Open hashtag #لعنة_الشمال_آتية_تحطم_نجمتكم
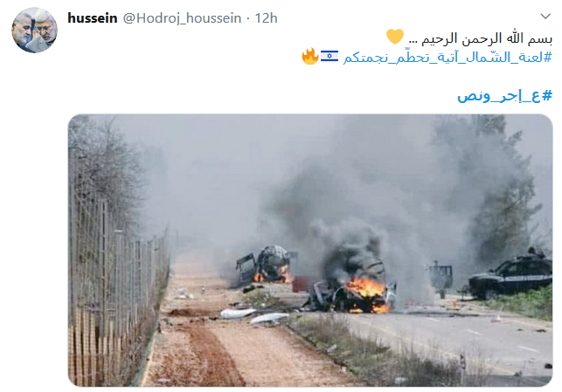Screen dimensions: 562x392 tap(448, 57)
